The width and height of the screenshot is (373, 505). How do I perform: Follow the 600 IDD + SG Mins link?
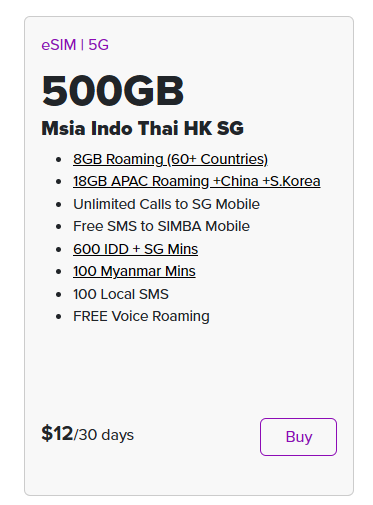click(x=135, y=249)
